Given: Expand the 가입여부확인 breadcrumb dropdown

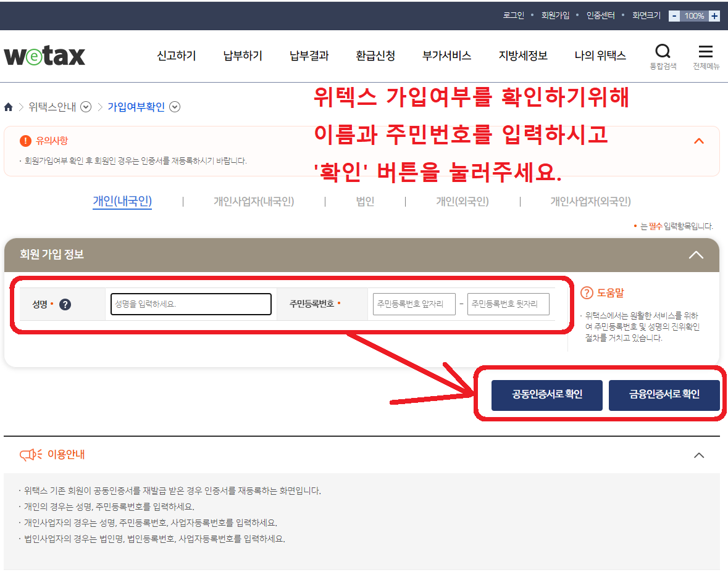Looking at the screenshot, I should coord(175,107).
